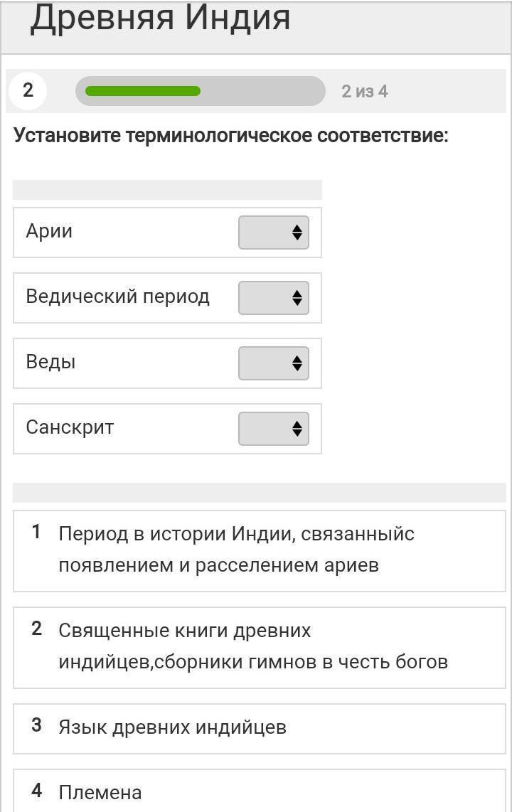Click the Древняя Индия page title
The width and height of the screenshot is (512, 812).
160,18
